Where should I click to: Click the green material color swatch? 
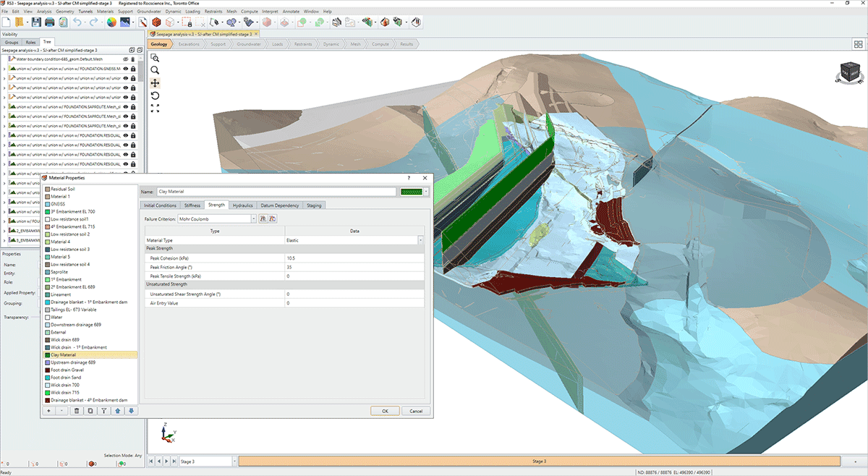pos(411,192)
